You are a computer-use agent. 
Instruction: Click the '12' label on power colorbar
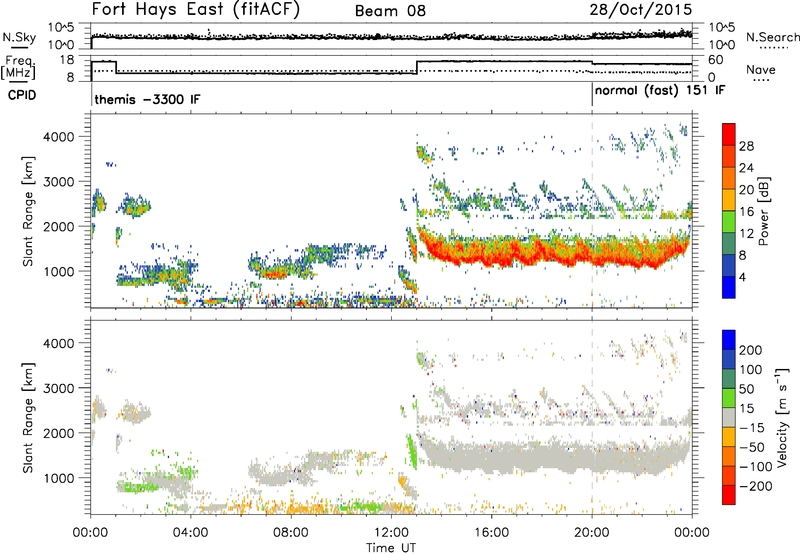(x=746, y=234)
